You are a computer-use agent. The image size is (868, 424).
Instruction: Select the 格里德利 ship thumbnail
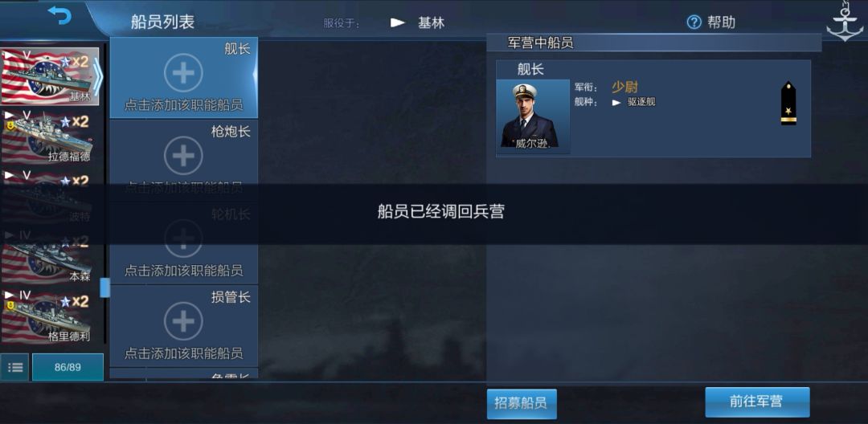[50, 316]
